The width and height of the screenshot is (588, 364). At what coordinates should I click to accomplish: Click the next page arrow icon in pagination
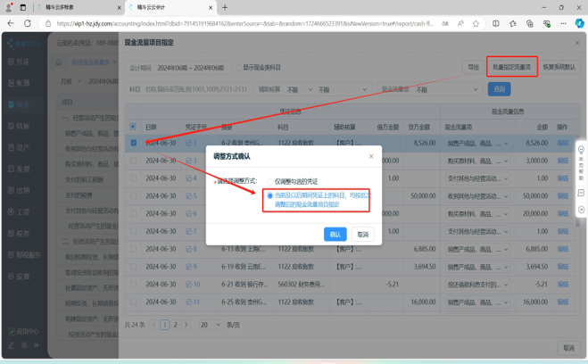coord(186,325)
